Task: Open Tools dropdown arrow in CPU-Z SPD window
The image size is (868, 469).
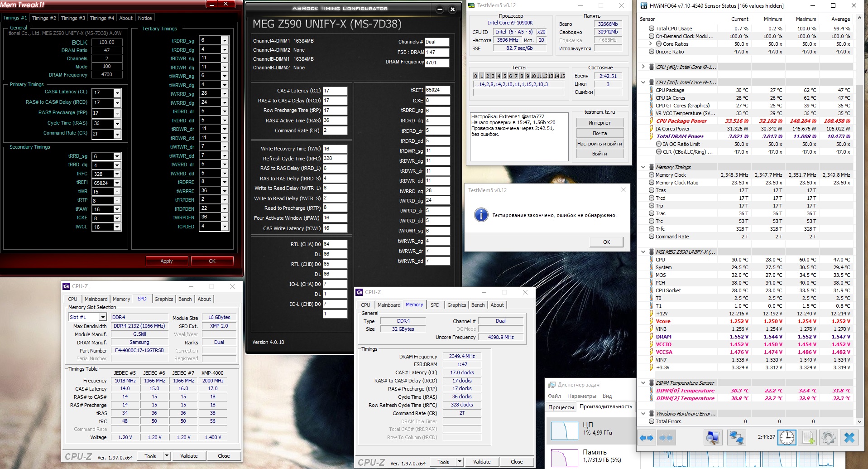Action: tap(167, 456)
